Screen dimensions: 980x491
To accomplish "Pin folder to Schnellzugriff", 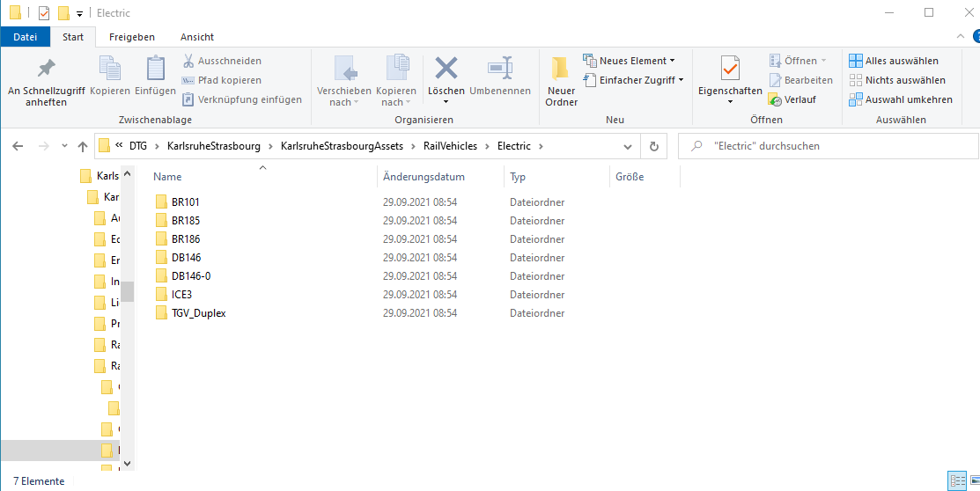I will click(47, 80).
